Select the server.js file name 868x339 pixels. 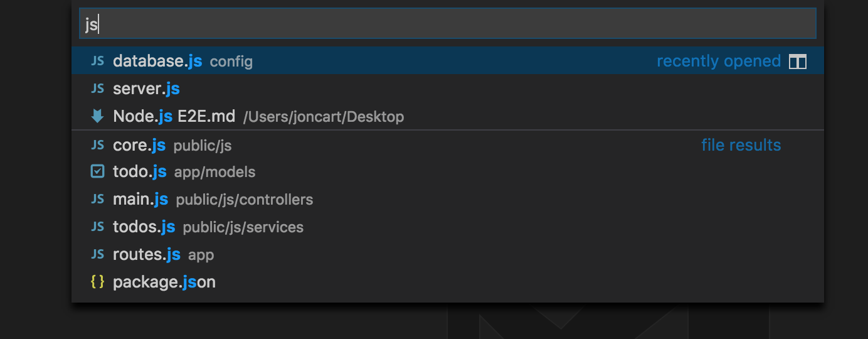coord(146,89)
